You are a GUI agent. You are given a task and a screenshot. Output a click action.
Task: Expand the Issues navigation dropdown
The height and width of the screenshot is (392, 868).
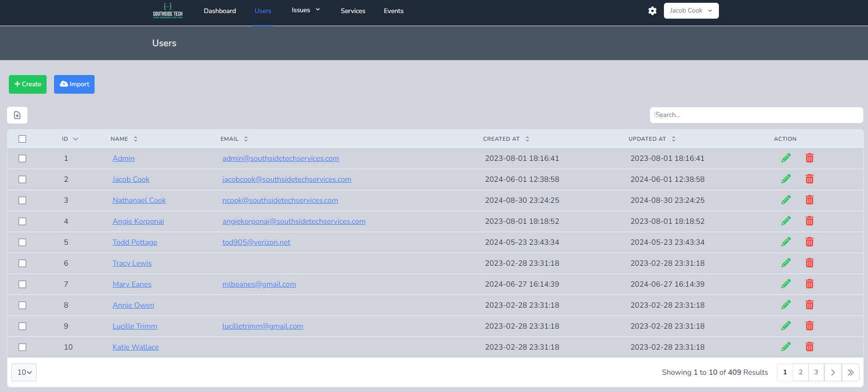point(306,10)
